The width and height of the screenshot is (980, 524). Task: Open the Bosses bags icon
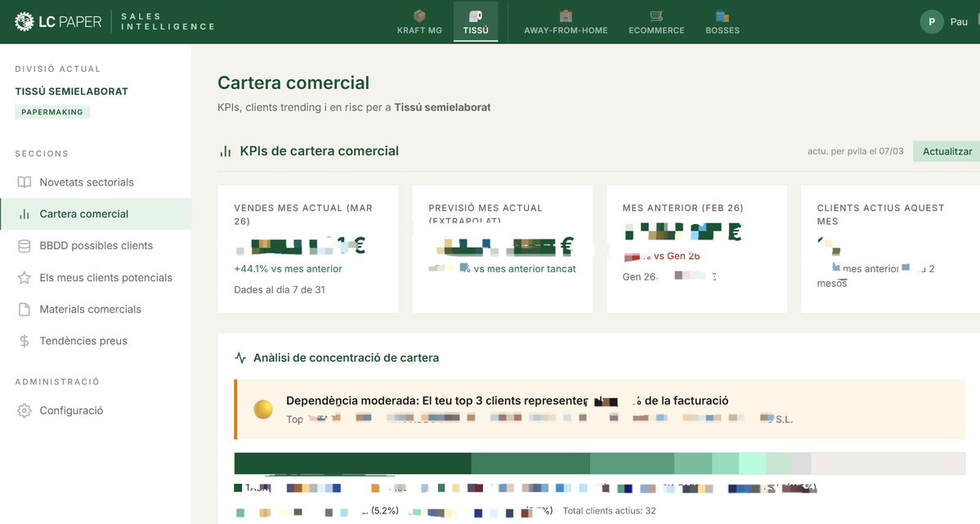[723, 16]
